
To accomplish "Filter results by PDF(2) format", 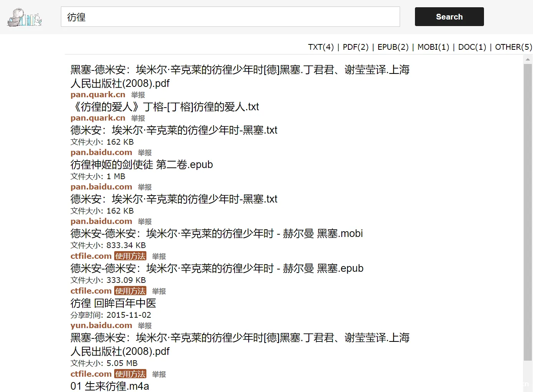I will (355, 47).
